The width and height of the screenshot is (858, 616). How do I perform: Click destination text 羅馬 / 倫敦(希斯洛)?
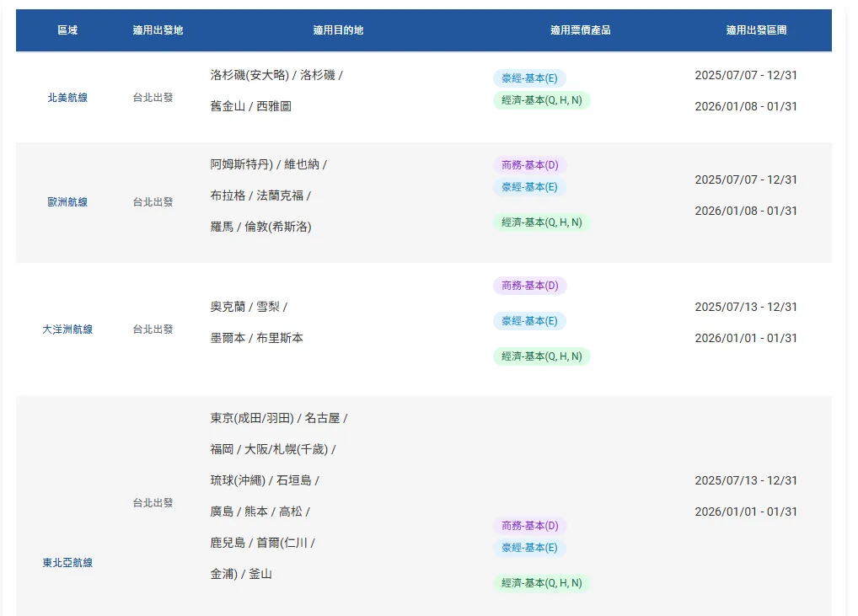(x=261, y=227)
